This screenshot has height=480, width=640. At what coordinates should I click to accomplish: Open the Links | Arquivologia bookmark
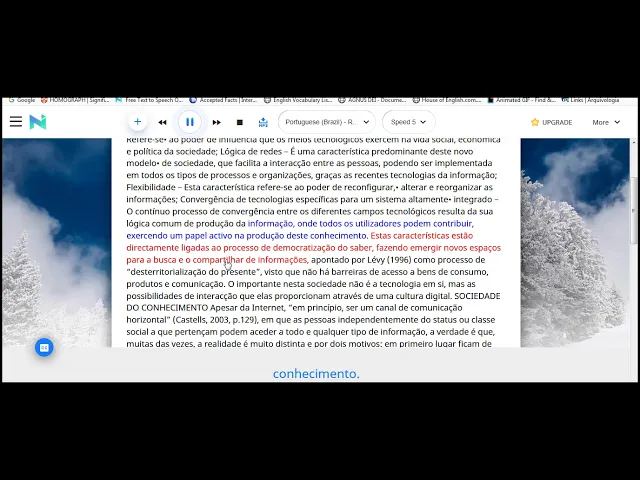(591, 100)
